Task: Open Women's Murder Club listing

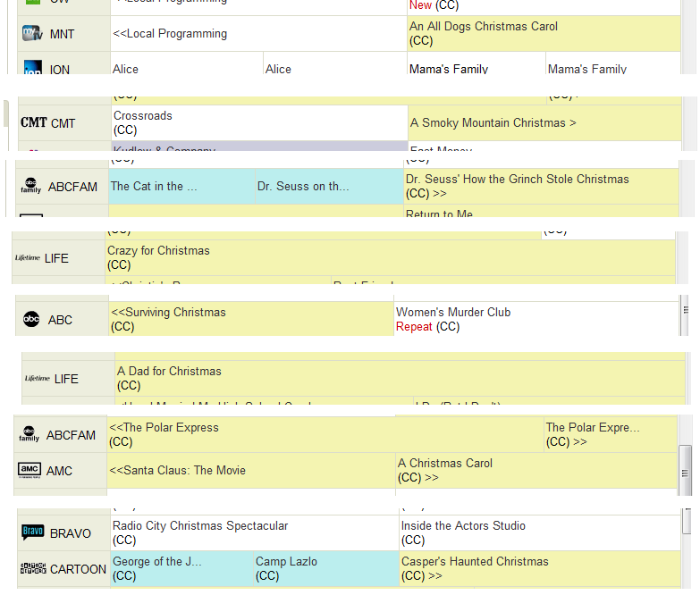Action: [536, 319]
